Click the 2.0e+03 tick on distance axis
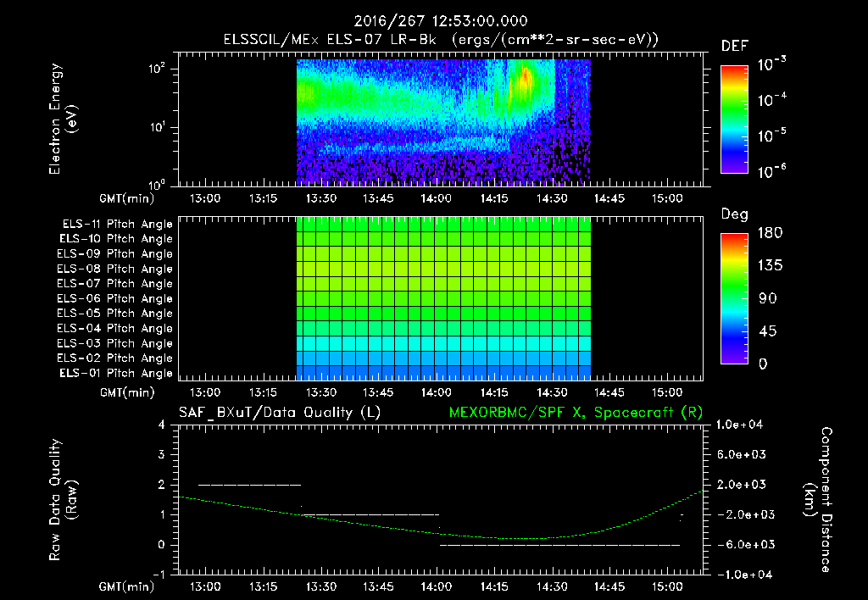868x600 pixels. pyautogui.click(x=742, y=485)
